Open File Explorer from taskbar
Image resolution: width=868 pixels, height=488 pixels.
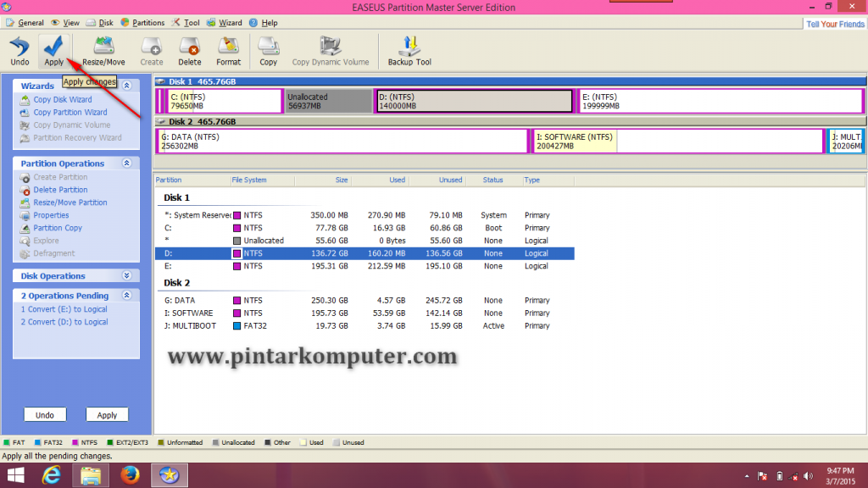click(x=91, y=475)
